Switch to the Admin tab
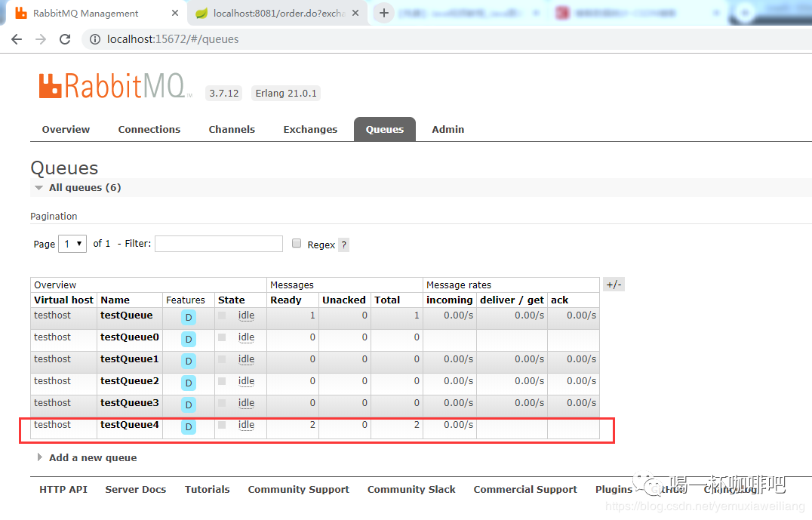 [x=448, y=130]
